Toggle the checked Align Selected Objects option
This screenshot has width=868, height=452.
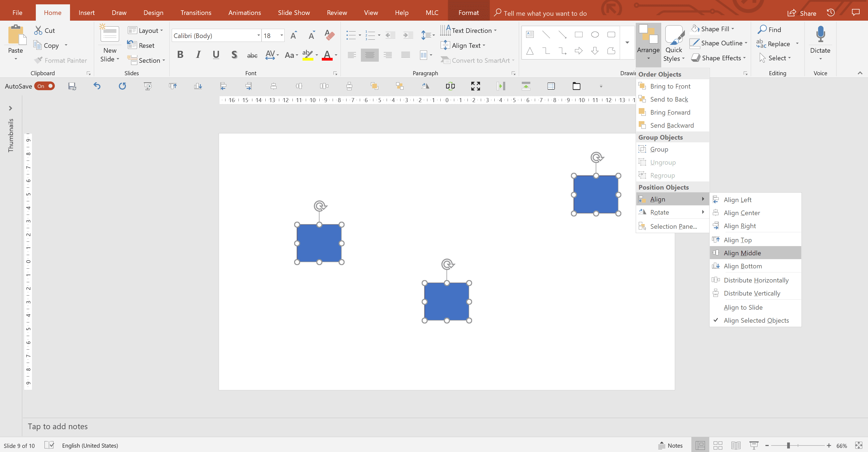tap(755, 321)
